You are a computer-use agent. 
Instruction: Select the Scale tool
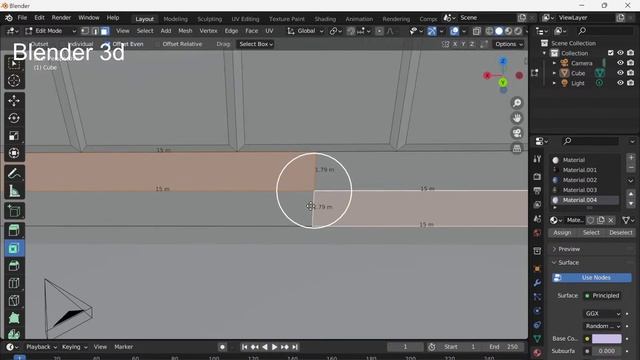click(14, 136)
